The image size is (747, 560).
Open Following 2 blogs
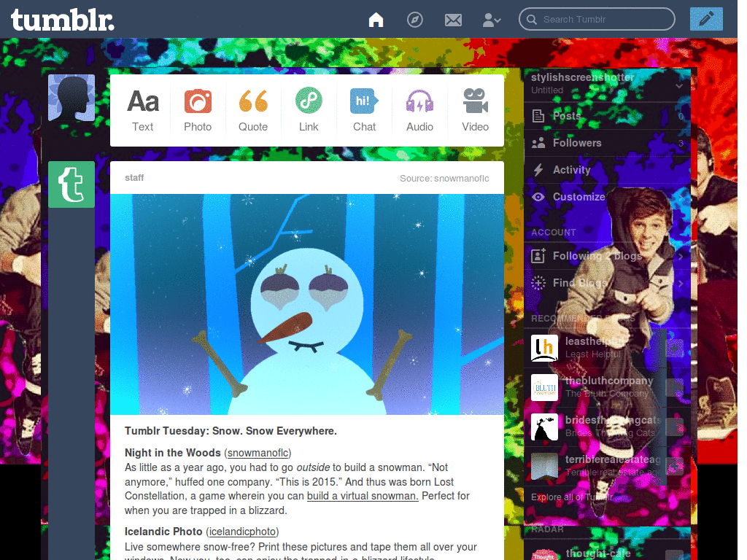(x=607, y=256)
